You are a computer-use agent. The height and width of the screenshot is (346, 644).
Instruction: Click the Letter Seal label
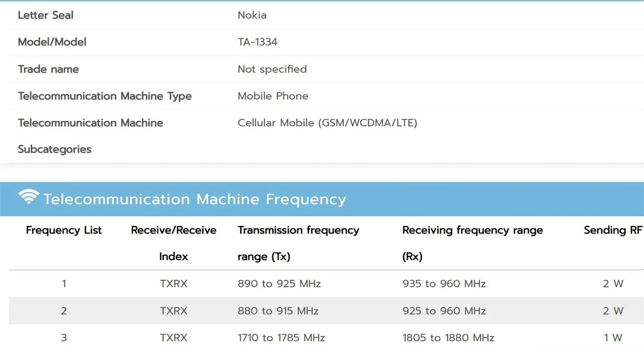point(46,15)
